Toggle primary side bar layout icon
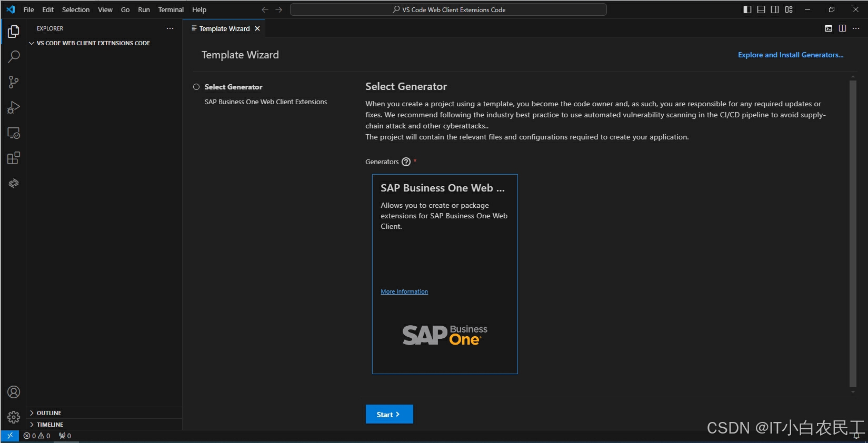Viewport: 868px width, 443px height. click(x=747, y=9)
